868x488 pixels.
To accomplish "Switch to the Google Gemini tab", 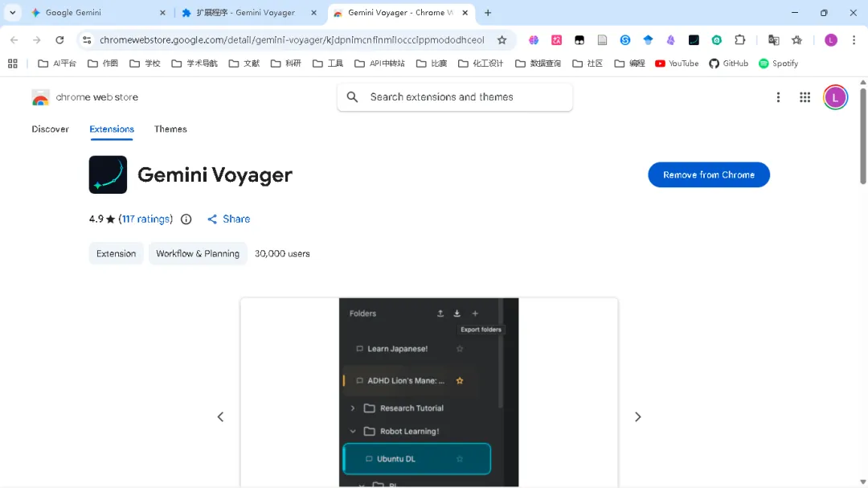I will [99, 13].
